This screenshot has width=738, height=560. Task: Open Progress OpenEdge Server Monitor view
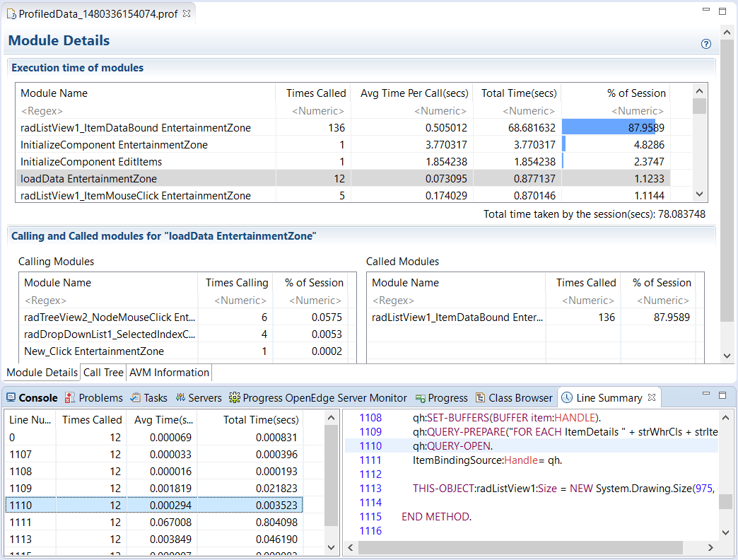pyautogui.click(x=318, y=398)
